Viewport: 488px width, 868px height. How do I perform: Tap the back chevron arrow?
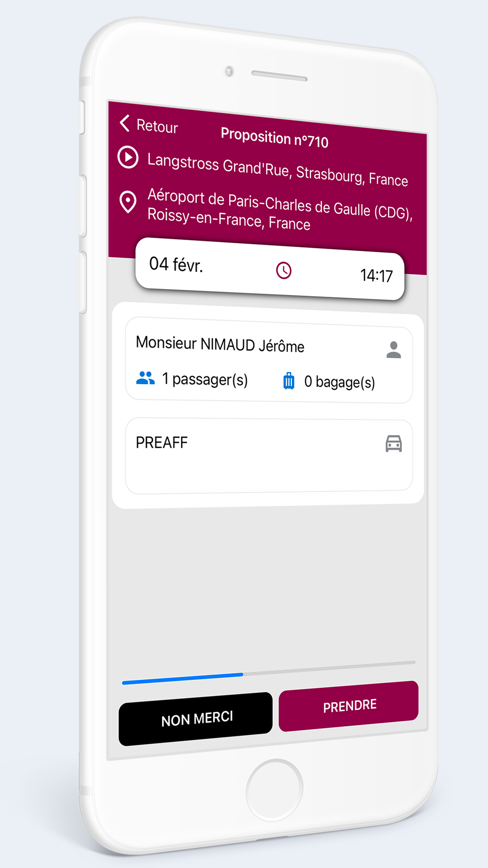125,123
